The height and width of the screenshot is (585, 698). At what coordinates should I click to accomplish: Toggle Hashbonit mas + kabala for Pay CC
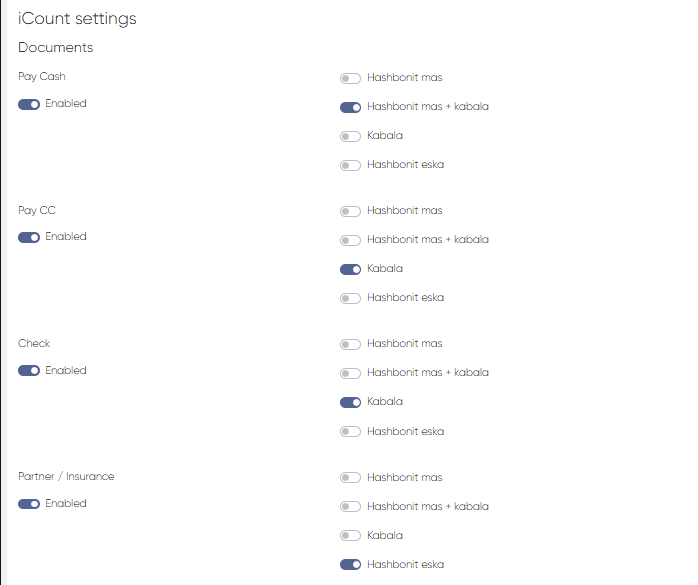tap(350, 240)
